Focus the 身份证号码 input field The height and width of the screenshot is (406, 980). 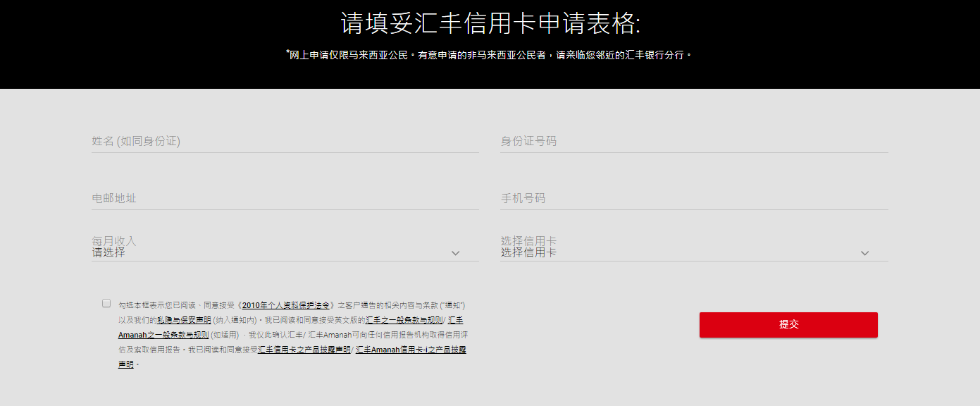pyautogui.click(x=693, y=142)
